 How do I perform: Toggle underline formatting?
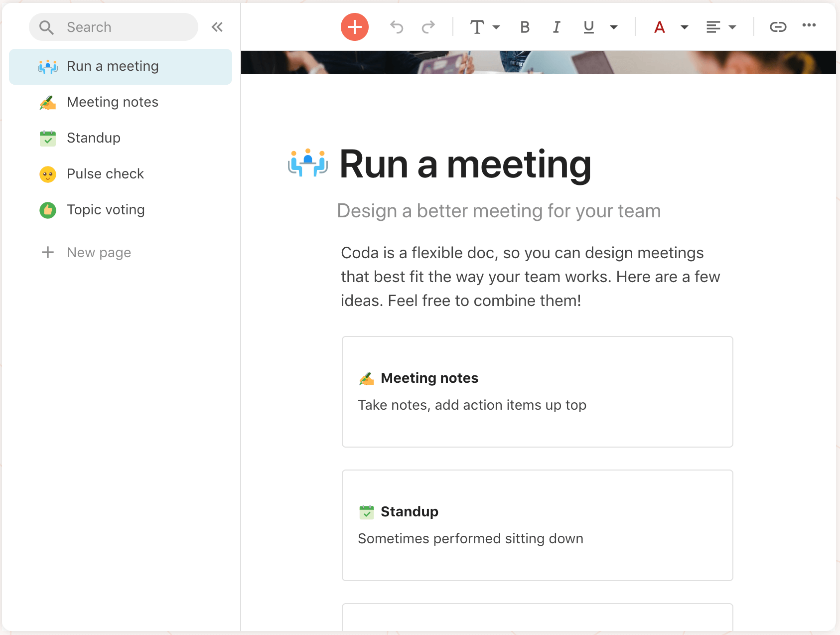coord(588,27)
